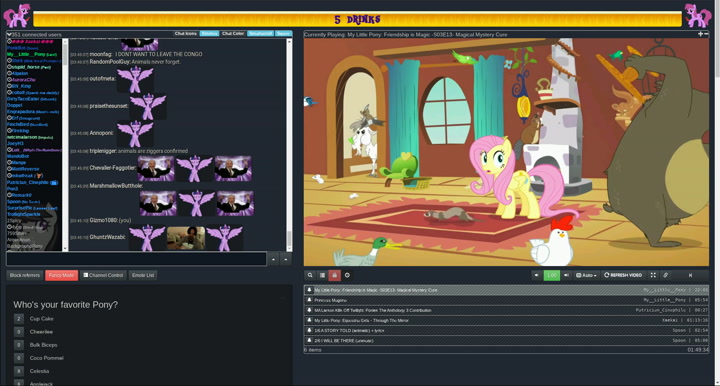This screenshot has width=720, height=386.
Task: Click the Refresh Video button
Action: tap(623, 275)
